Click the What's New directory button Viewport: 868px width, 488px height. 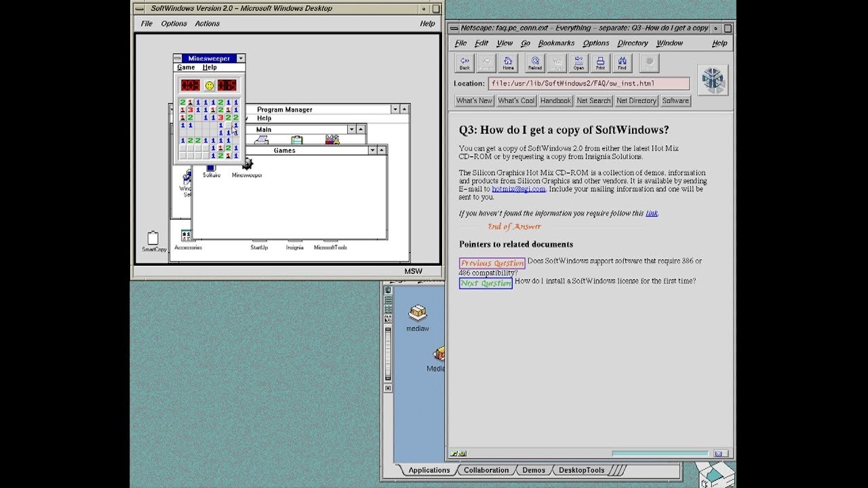tap(474, 100)
